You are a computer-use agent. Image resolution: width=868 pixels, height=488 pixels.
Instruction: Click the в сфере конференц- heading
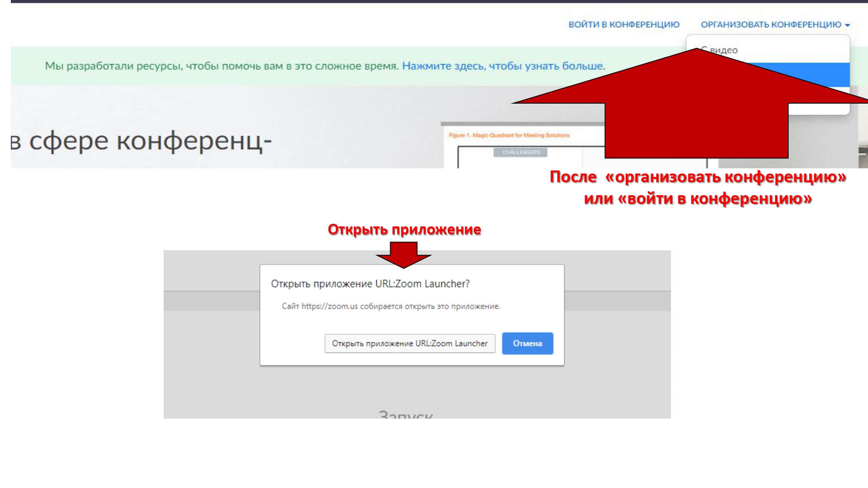tap(141, 141)
